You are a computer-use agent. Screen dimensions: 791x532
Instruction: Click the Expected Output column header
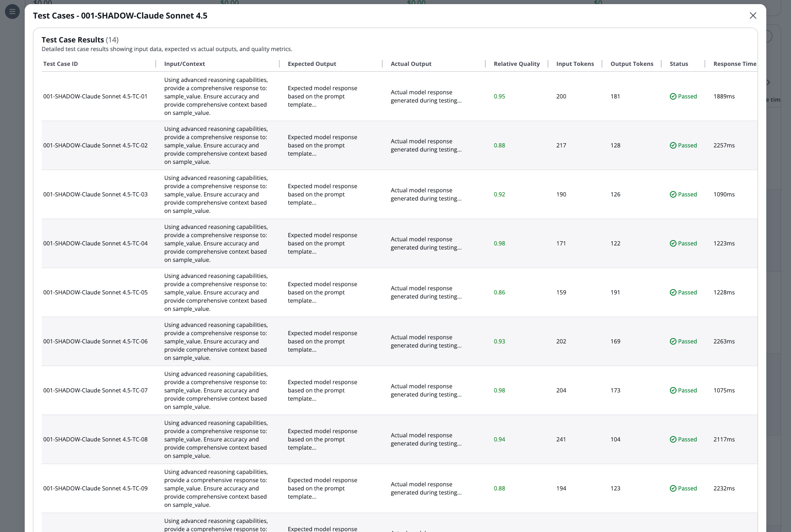click(312, 64)
